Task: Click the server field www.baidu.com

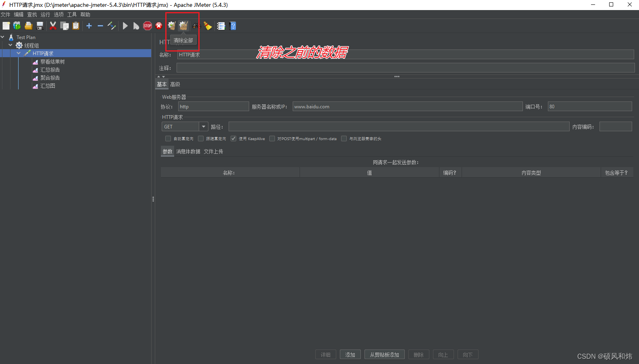Action: coord(408,106)
